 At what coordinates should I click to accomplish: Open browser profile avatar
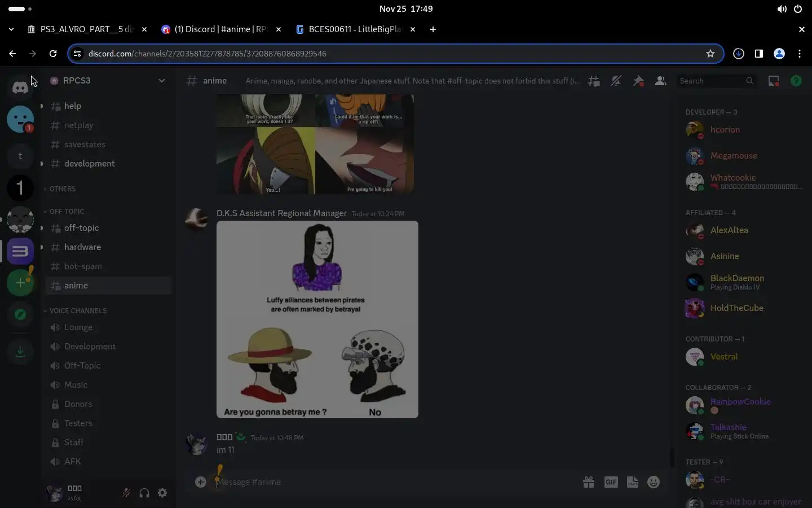779,54
